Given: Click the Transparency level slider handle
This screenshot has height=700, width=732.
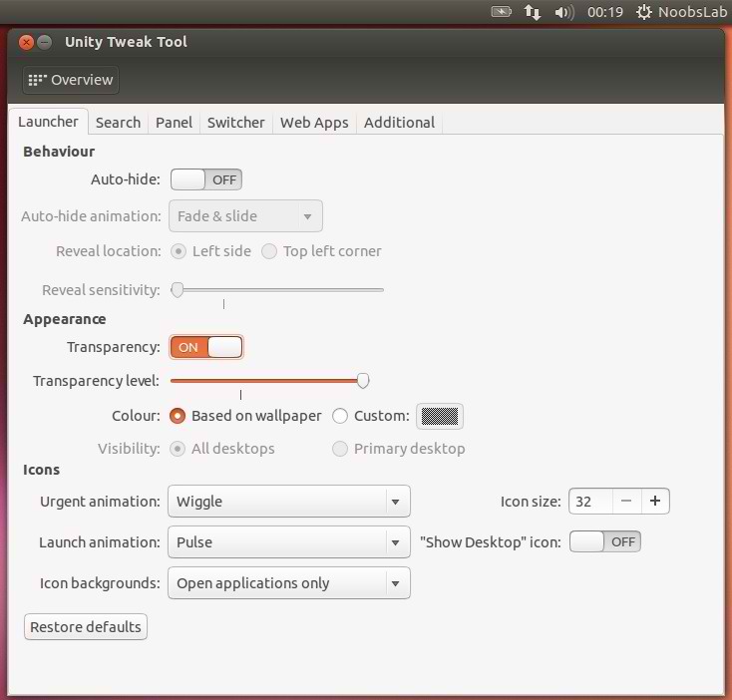Looking at the screenshot, I should click(x=363, y=381).
